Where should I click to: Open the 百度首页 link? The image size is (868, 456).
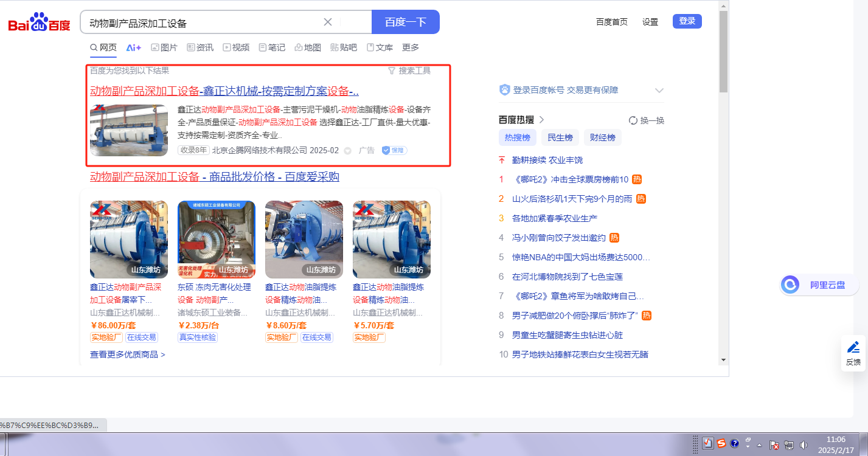(x=612, y=22)
